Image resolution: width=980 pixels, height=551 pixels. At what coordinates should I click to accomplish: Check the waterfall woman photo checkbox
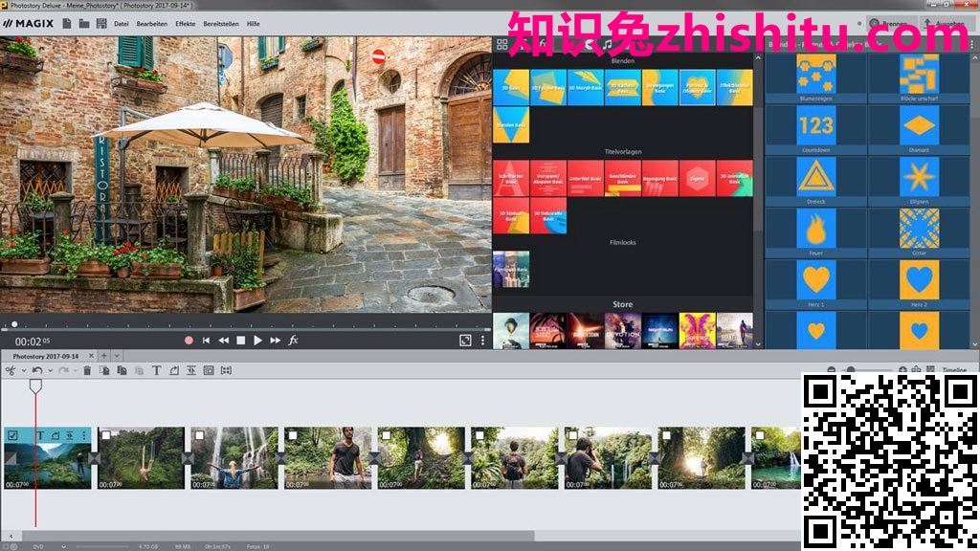click(199, 435)
